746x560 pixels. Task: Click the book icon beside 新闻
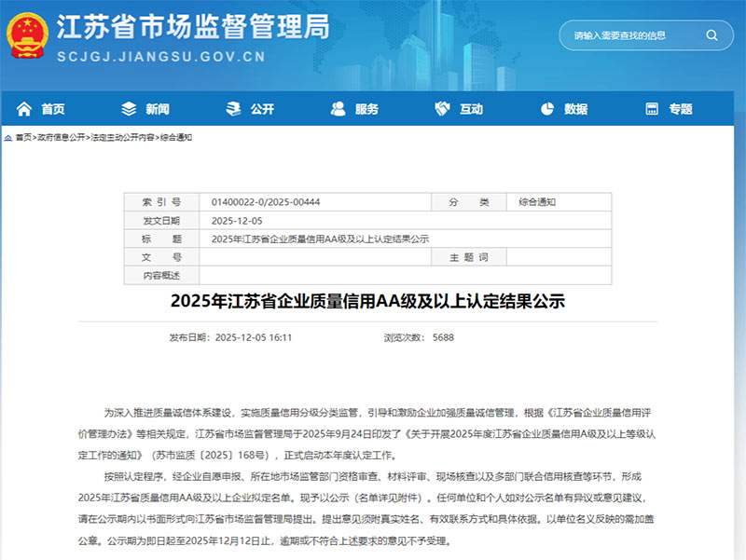point(131,108)
